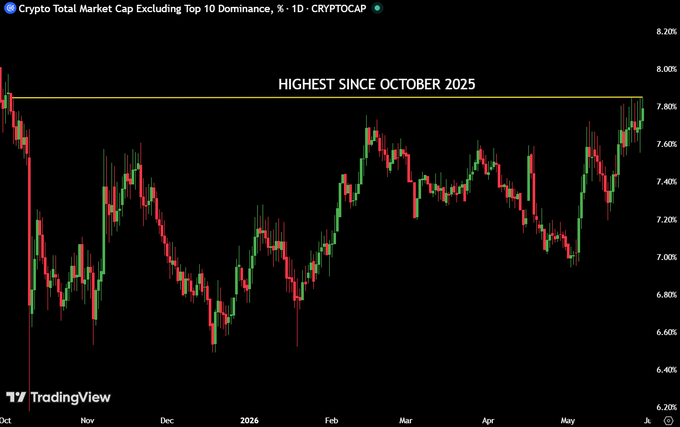
Task: Click the 7.20% price axis label
Action: pos(666,220)
